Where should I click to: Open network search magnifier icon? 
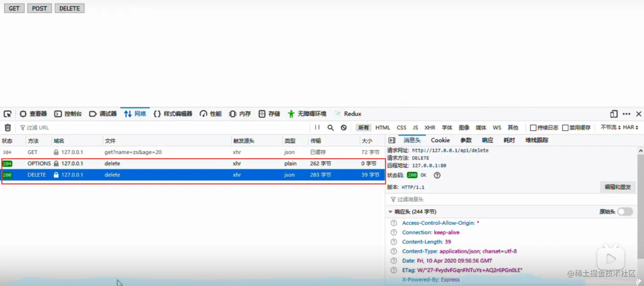pos(331,128)
